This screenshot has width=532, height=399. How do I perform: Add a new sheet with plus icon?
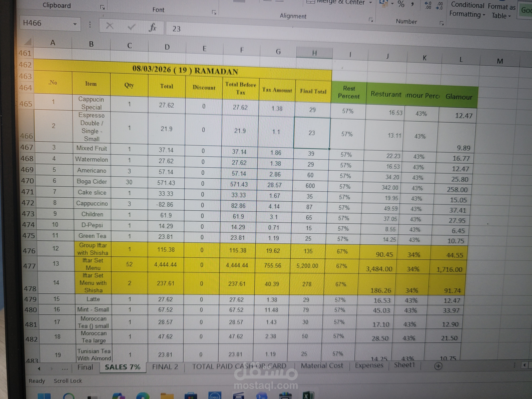click(x=438, y=366)
